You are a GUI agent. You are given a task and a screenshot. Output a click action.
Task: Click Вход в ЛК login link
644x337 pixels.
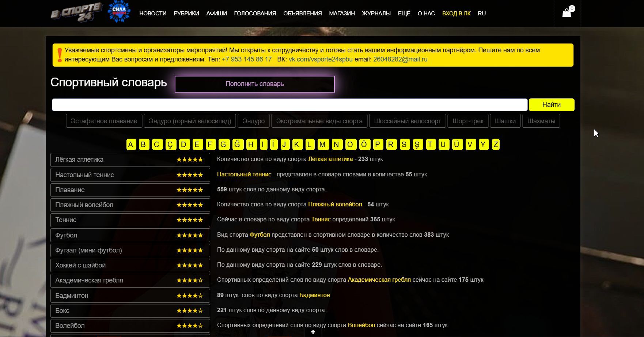(x=456, y=14)
